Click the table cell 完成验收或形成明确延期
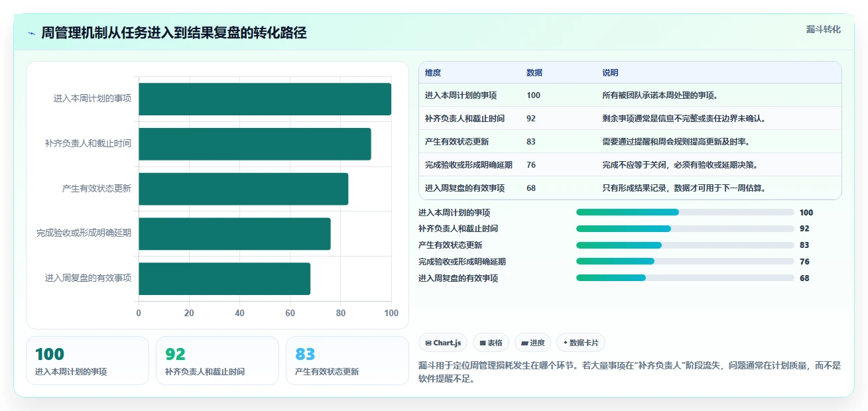This screenshot has height=411, width=868. click(469, 165)
